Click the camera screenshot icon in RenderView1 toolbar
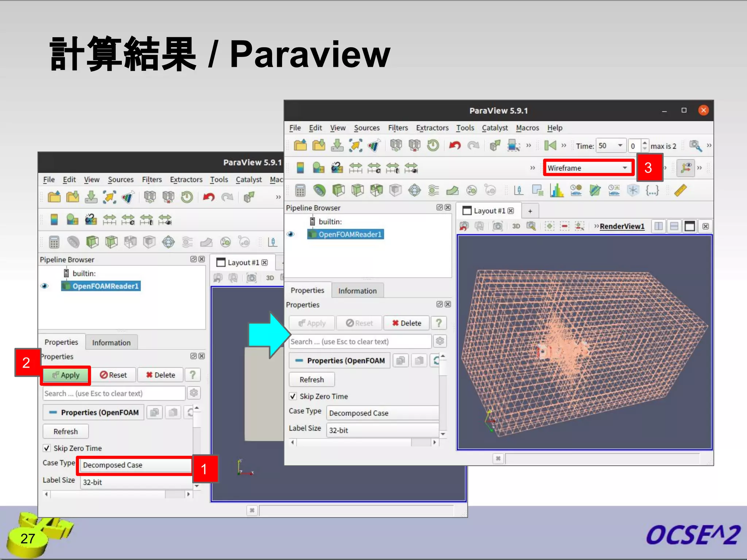747x560 pixels. [498, 226]
